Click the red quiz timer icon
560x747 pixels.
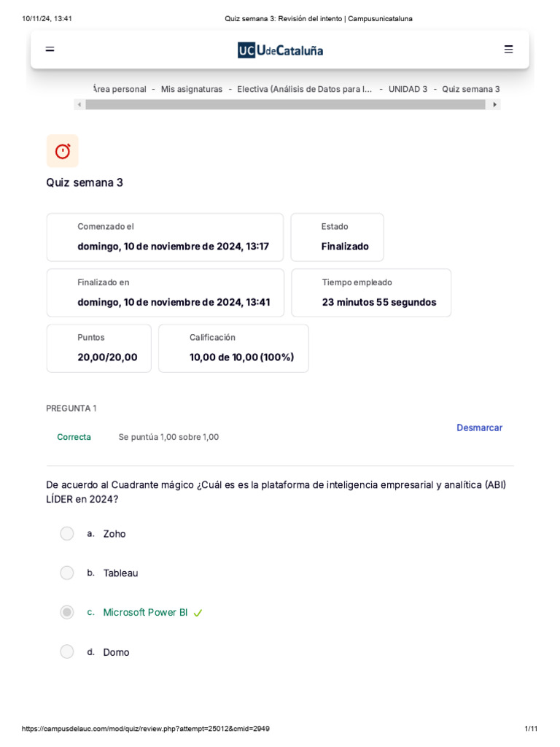click(x=63, y=151)
